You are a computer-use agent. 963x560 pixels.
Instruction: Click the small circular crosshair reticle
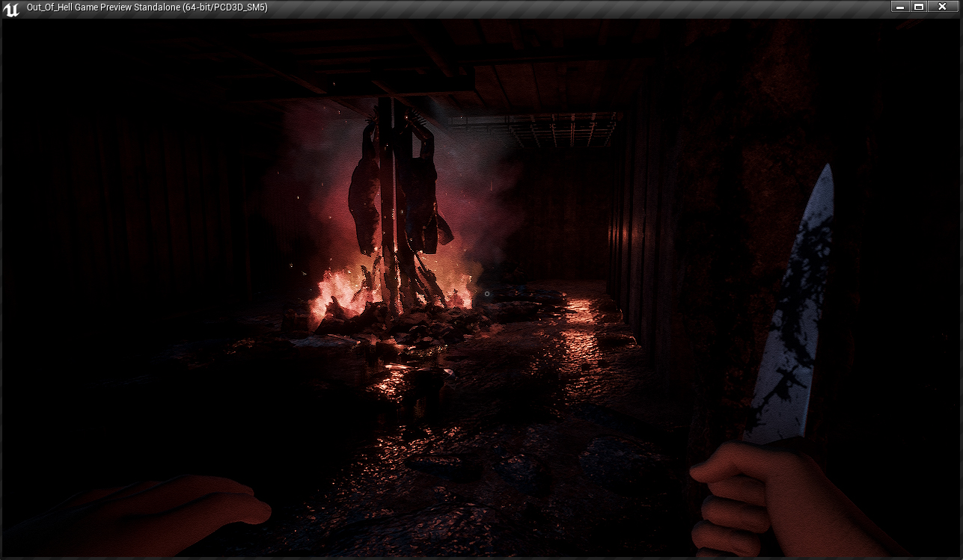click(x=487, y=294)
